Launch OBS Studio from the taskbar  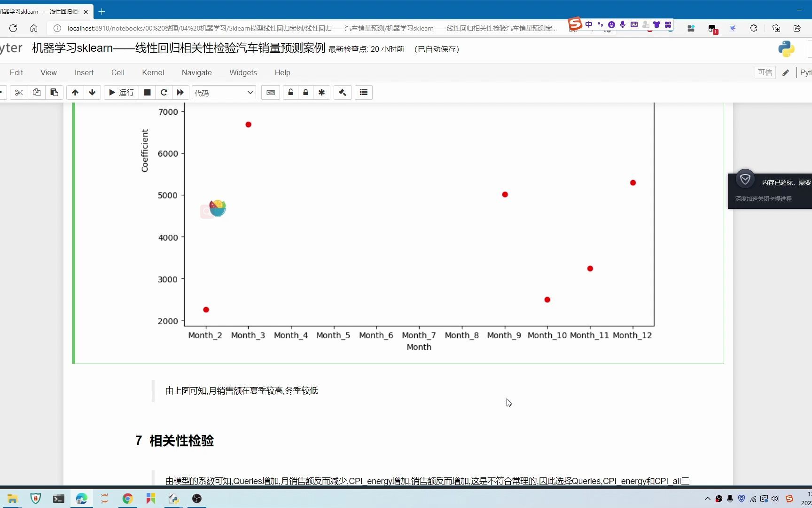pos(196,499)
